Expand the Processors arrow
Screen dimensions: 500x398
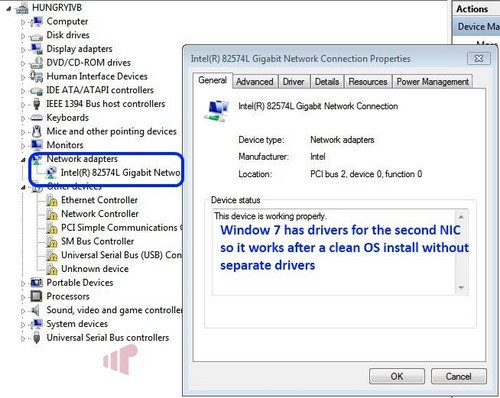click(x=23, y=297)
